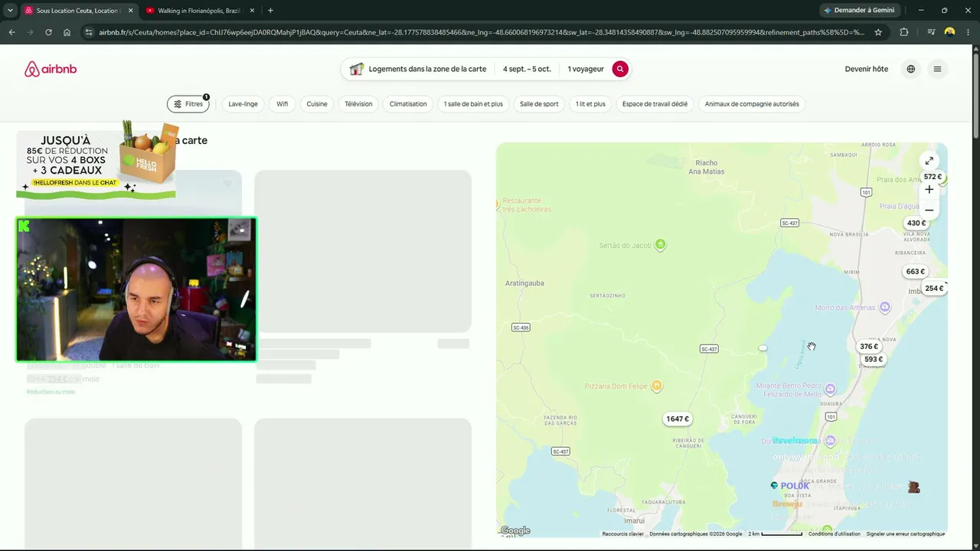
Task: Open Conditions d'utilisation map link
Action: pos(835,534)
